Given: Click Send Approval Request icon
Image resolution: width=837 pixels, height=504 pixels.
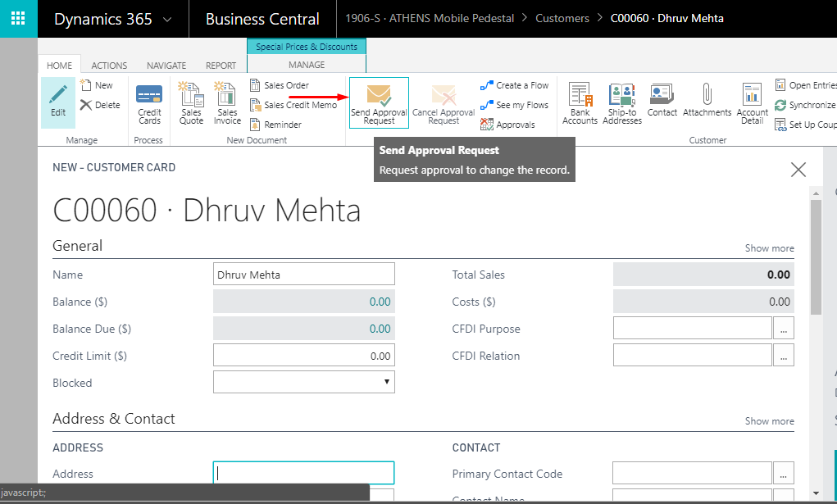Looking at the screenshot, I should coord(379,96).
